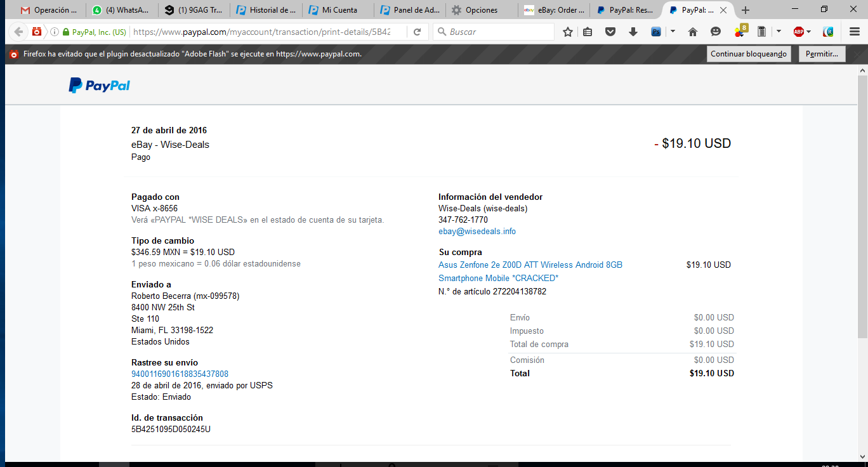
Task: Open the Firefox hamburger menu
Action: click(854, 32)
